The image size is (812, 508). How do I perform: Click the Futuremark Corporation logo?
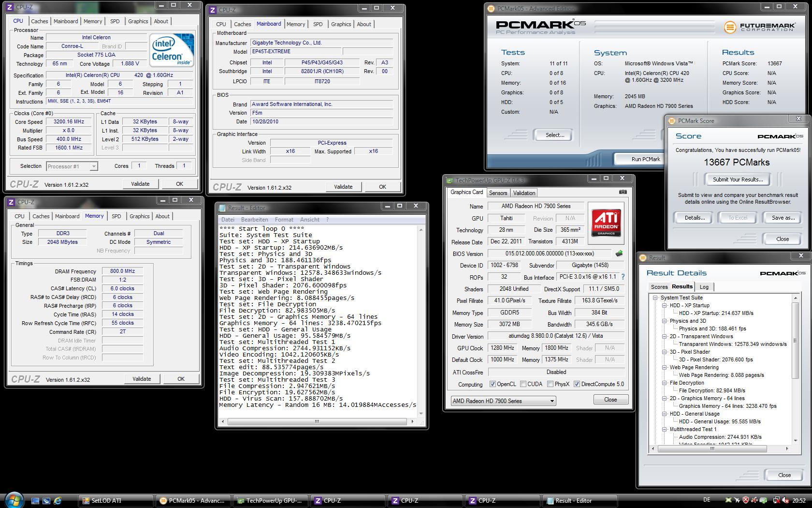759,27
